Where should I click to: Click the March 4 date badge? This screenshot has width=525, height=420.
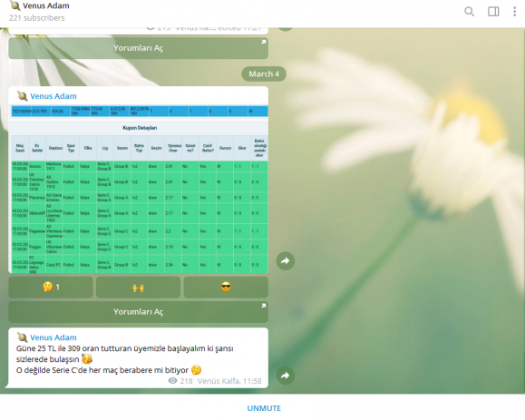pyautogui.click(x=264, y=74)
